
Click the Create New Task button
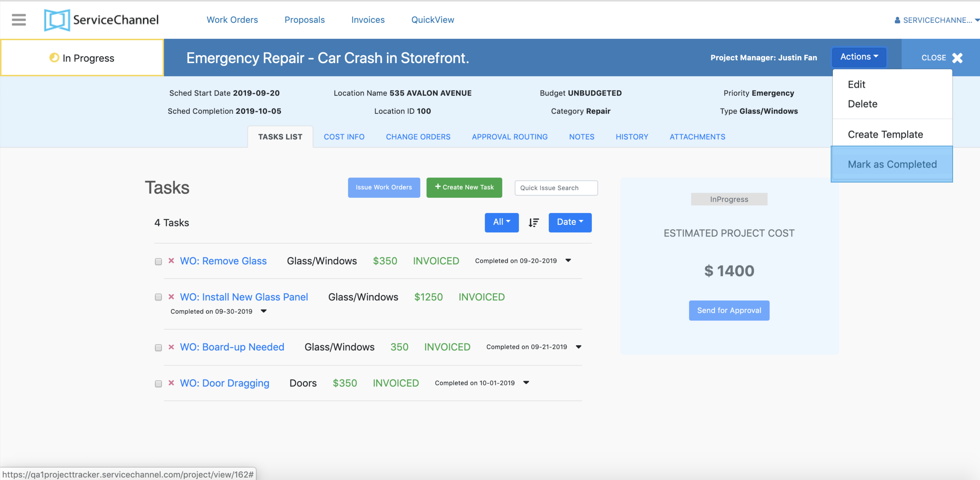point(464,188)
